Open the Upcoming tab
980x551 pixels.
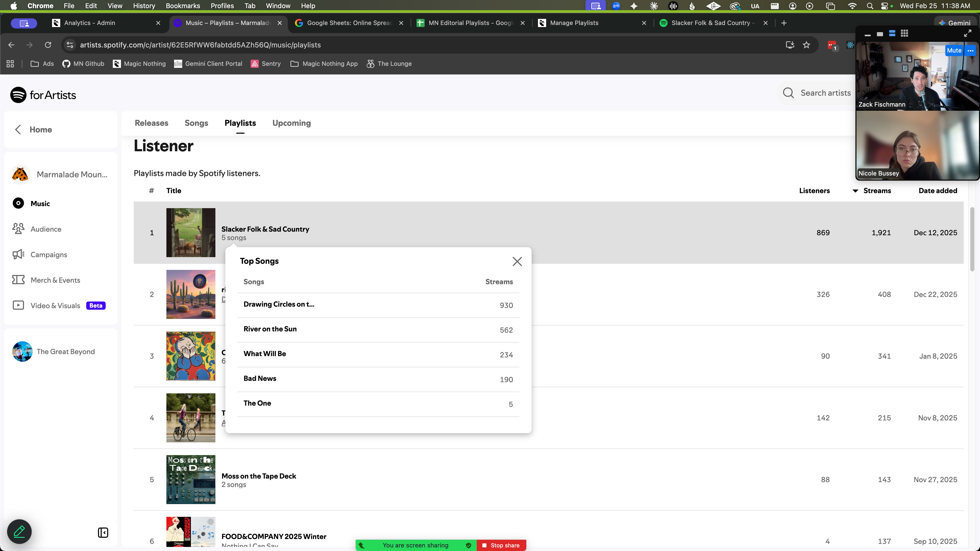291,123
